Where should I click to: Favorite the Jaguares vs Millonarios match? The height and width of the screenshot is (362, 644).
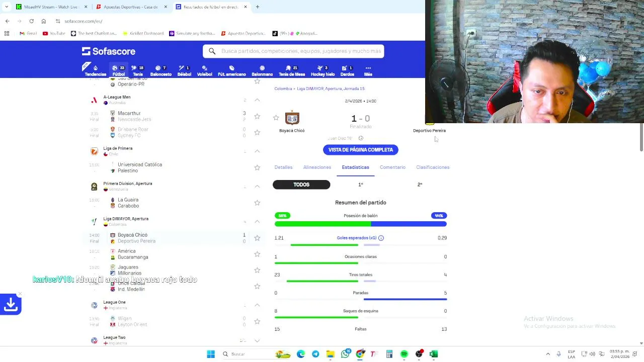[257, 270]
